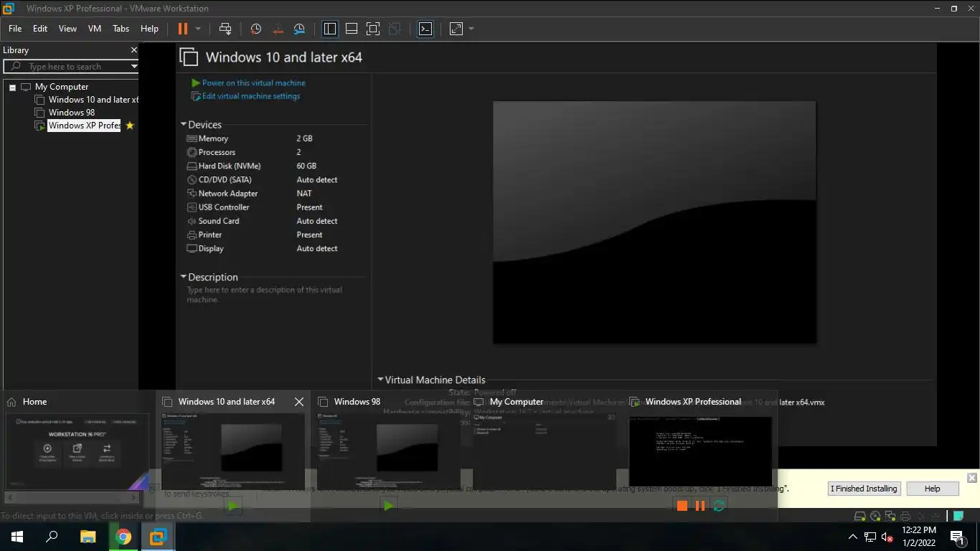
Task: Select Windows XP Professional in library tree
Action: pos(84,126)
